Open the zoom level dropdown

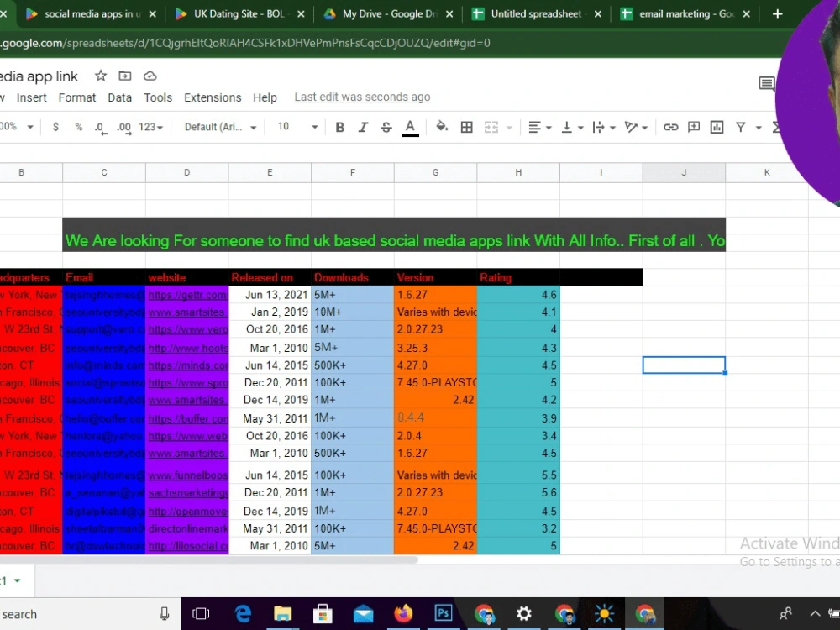[17, 127]
